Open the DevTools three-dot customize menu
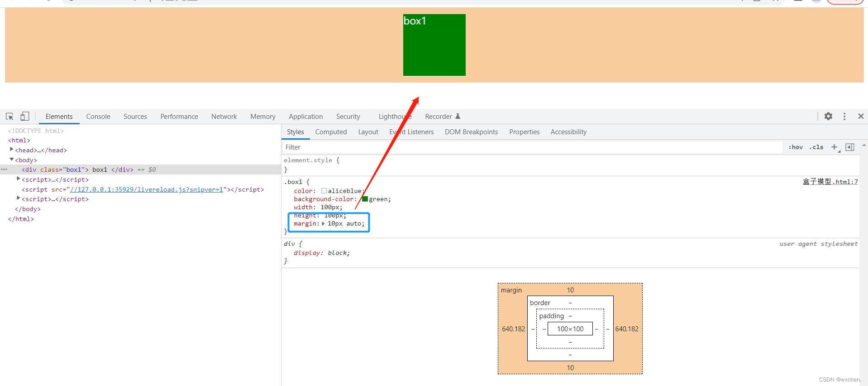Viewport: 868px width, 386px height. 844,116
